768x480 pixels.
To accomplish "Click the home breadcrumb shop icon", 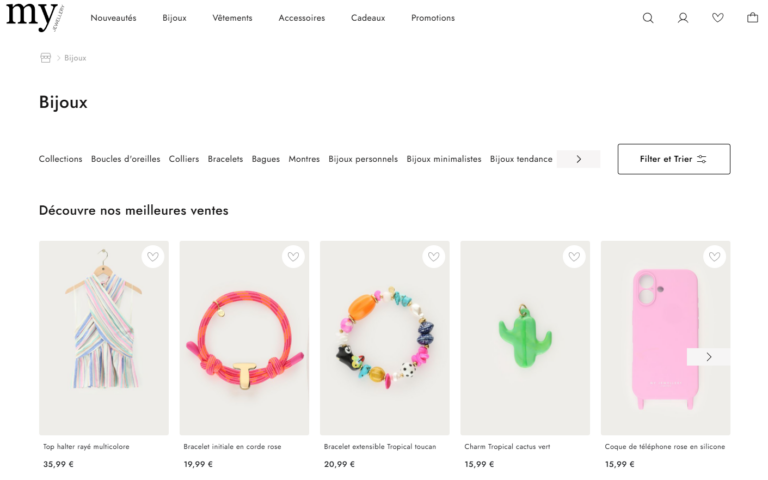I will click(x=45, y=58).
